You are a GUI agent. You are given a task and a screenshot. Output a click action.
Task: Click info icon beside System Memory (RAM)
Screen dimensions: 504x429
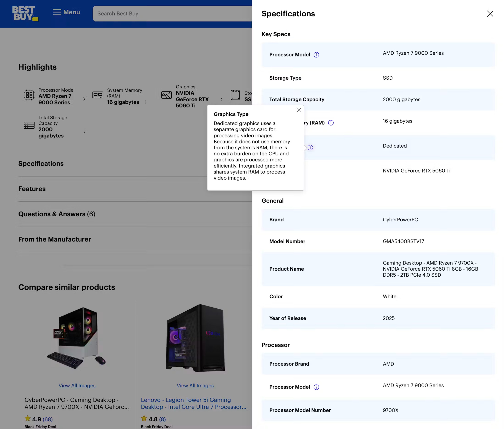coord(331,123)
